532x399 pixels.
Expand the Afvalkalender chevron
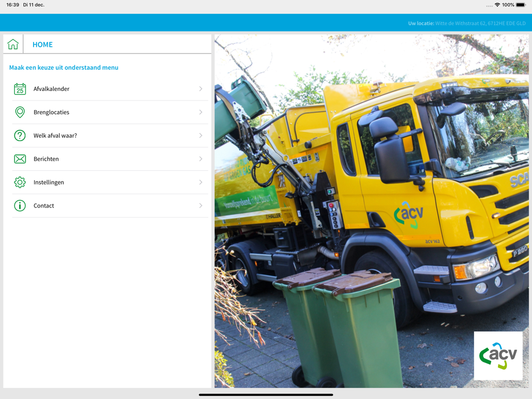click(x=201, y=89)
